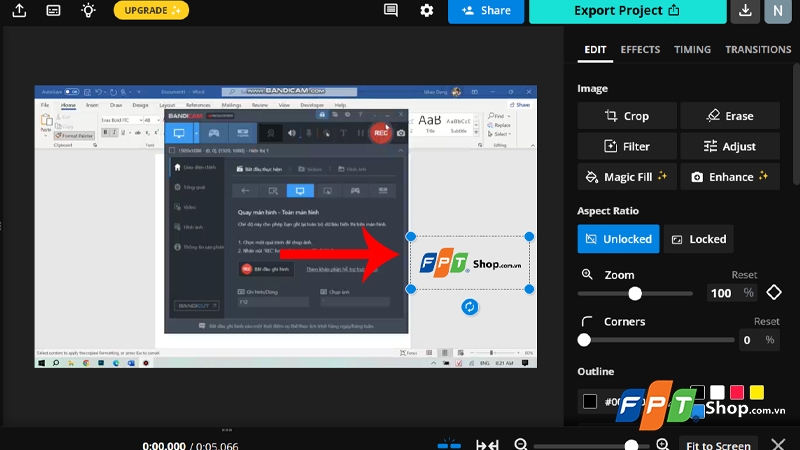Click the rotate handle below the FPT logo

(470, 307)
